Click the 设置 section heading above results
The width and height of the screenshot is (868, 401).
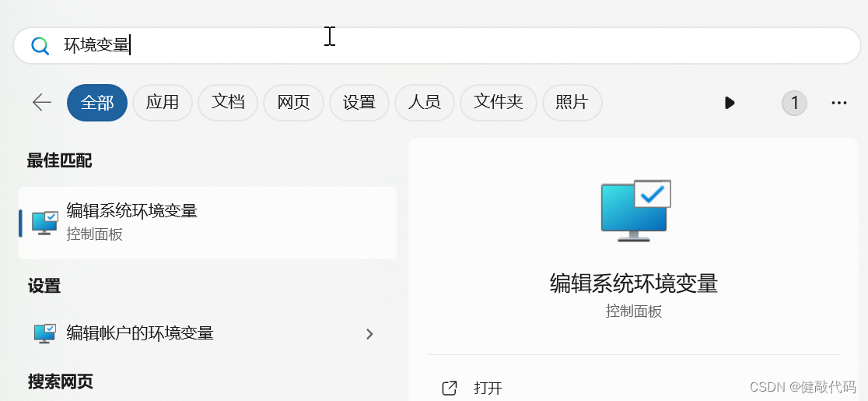point(44,286)
